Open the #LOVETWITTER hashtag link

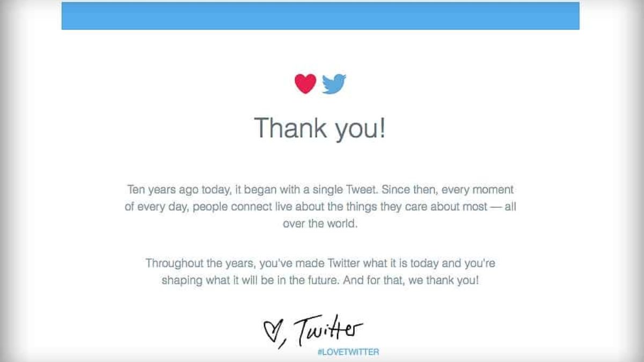(348, 352)
